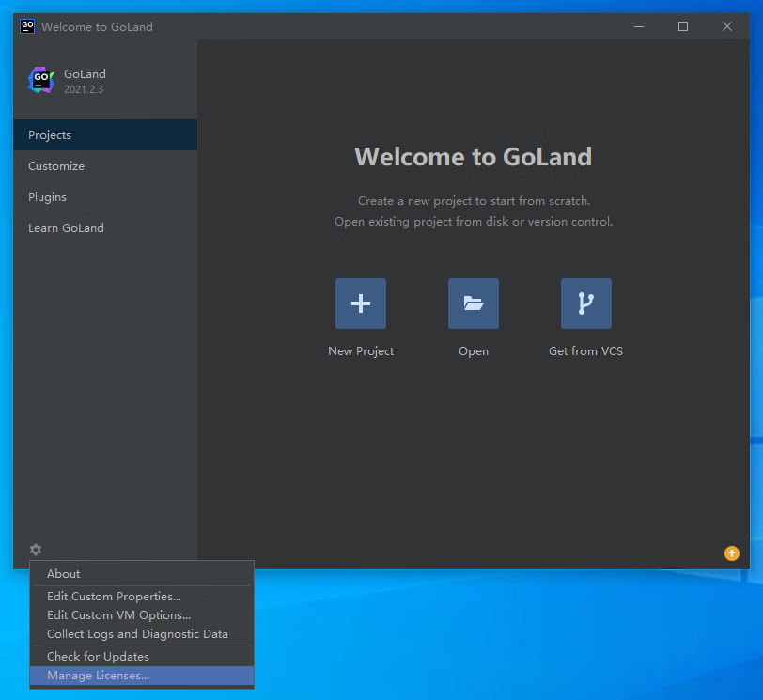Image resolution: width=763 pixels, height=700 pixels.
Task: Open Edit Custom VM Options entry
Action: [x=118, y=615]
